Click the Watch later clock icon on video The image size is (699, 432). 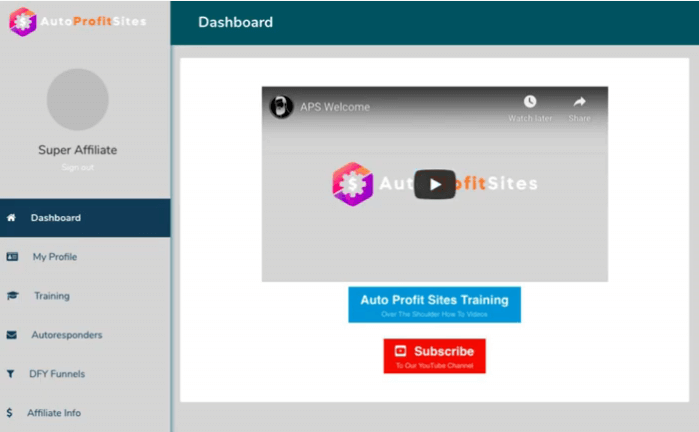530,102
